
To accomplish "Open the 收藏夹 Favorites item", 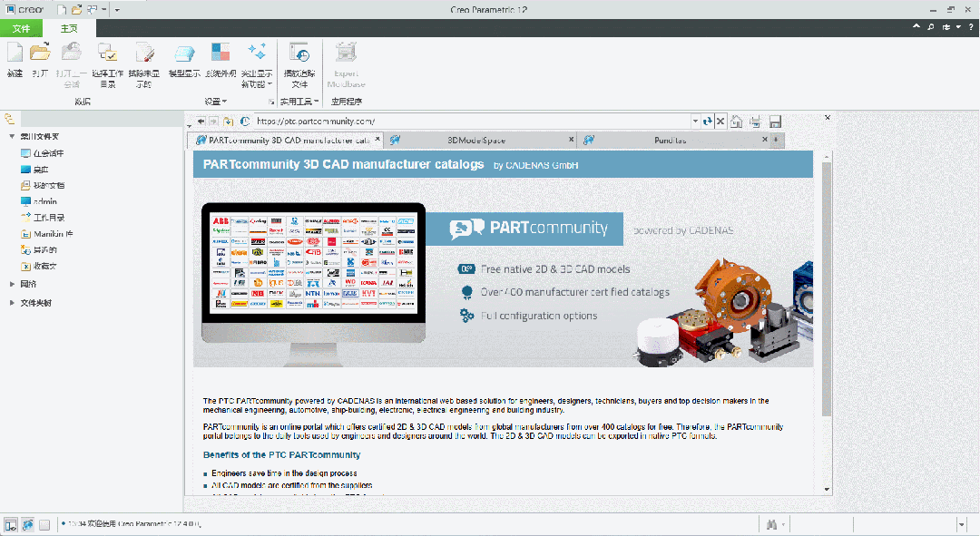I will [39, 266].
